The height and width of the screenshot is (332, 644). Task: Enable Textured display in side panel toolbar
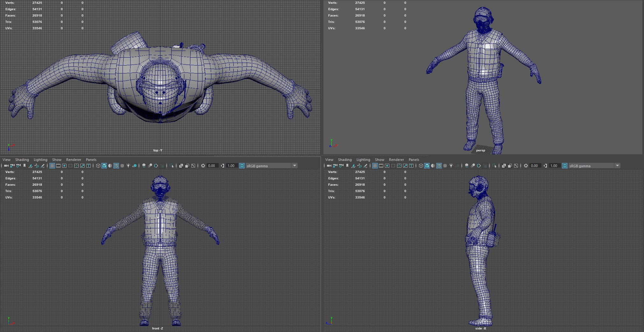[445, 166]
